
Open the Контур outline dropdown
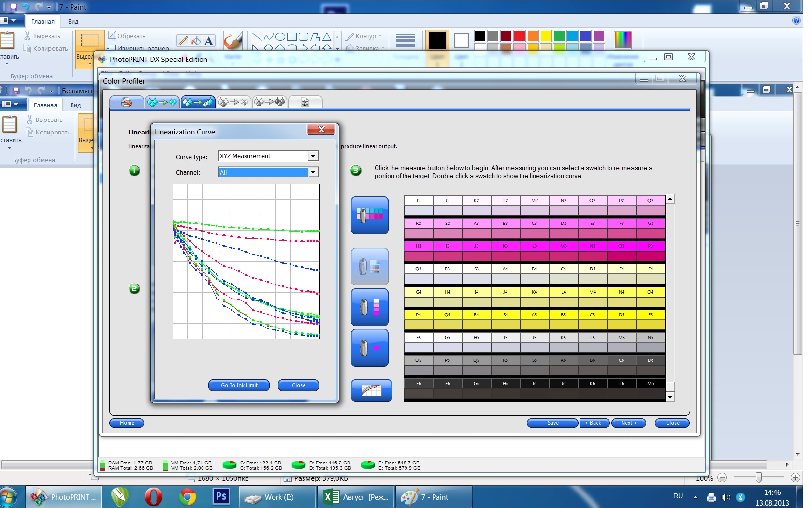pos(363,36)
